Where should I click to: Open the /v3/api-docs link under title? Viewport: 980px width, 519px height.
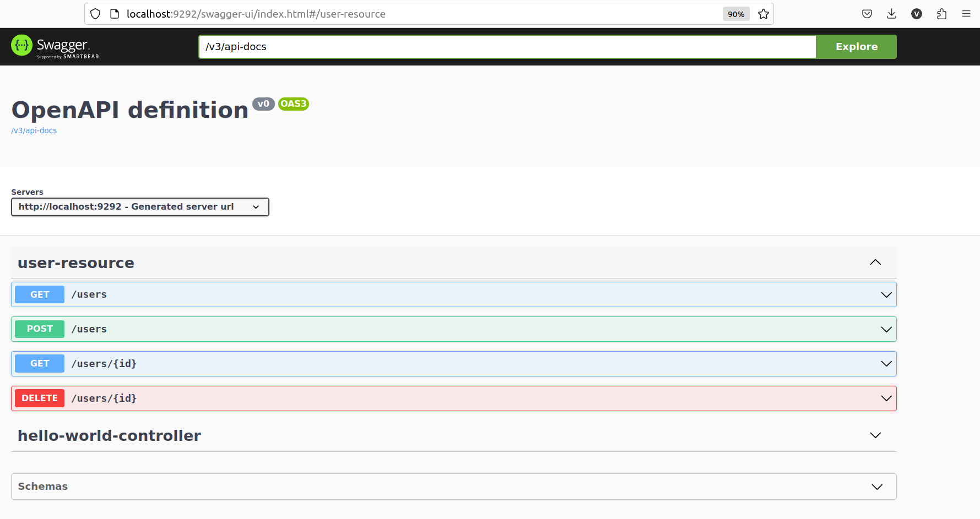[34, 130]
